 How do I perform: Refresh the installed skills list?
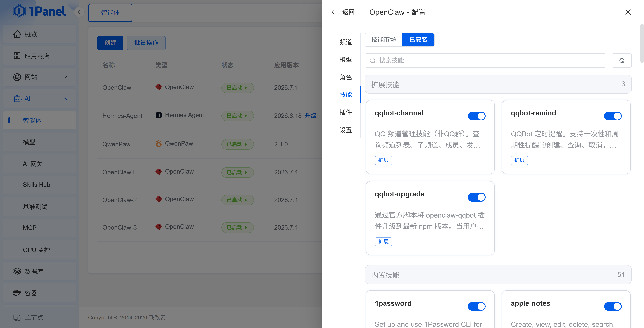(621, 60)
